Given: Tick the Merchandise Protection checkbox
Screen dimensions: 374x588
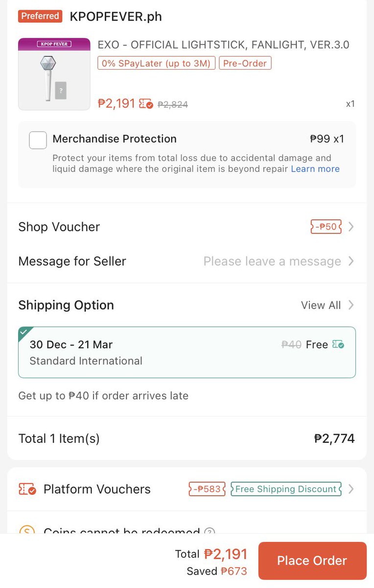Looking at the screenshot, I should coord(38,140).
